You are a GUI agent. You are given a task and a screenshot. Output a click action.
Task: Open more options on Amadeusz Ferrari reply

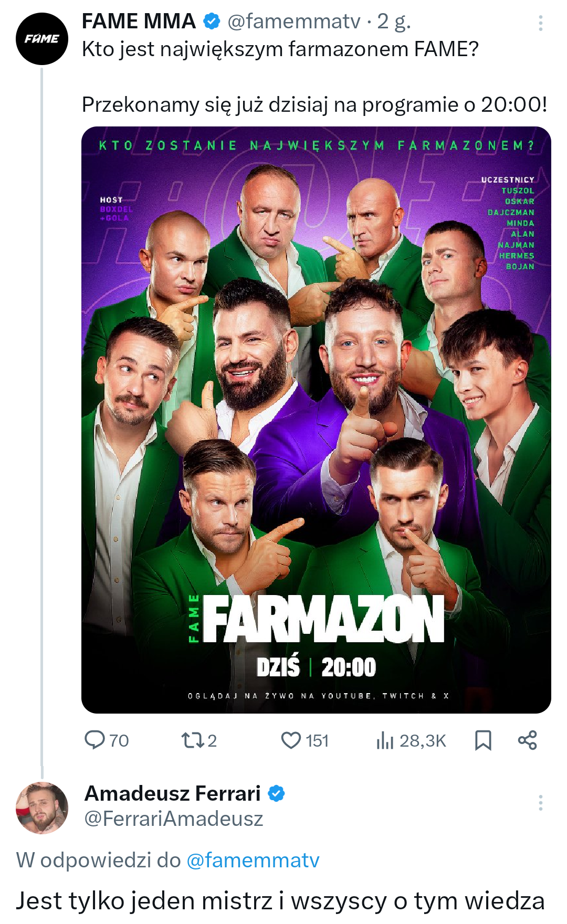[x=540, y=803]
